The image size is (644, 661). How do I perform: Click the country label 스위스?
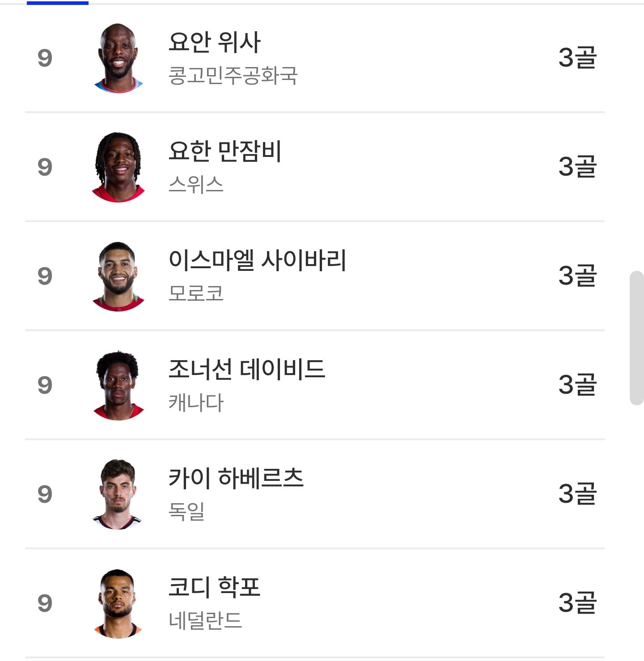point(196,185)
